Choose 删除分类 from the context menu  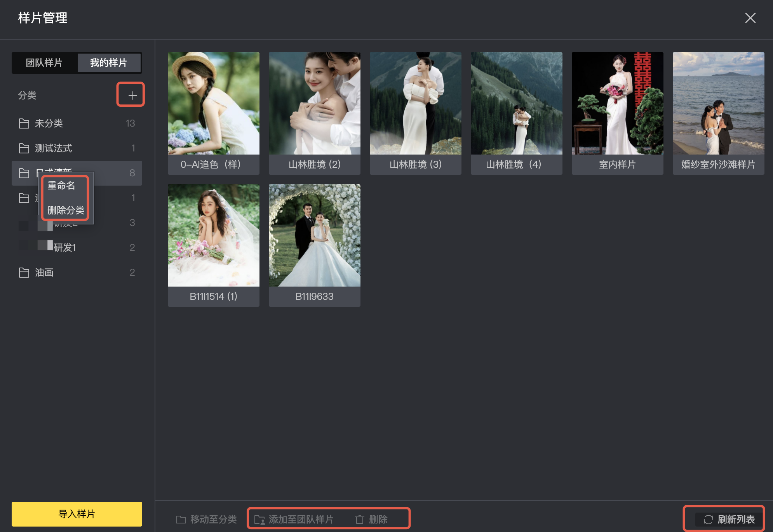coord(66,210)
